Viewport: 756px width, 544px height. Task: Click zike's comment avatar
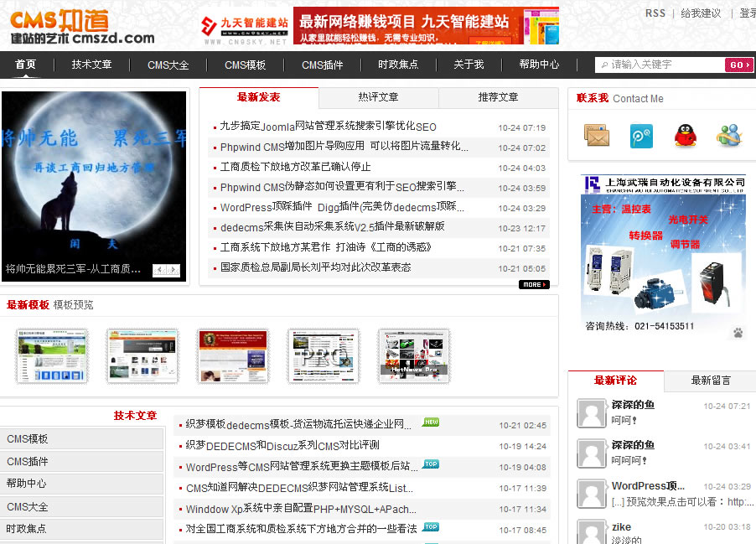pyautogui.click(x=591, y=532)
